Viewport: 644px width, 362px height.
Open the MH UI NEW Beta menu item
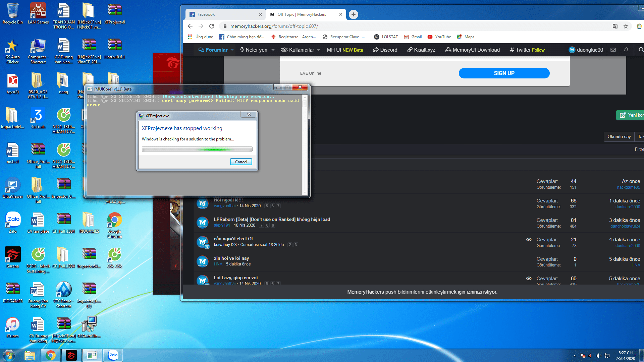pos(345,50)
